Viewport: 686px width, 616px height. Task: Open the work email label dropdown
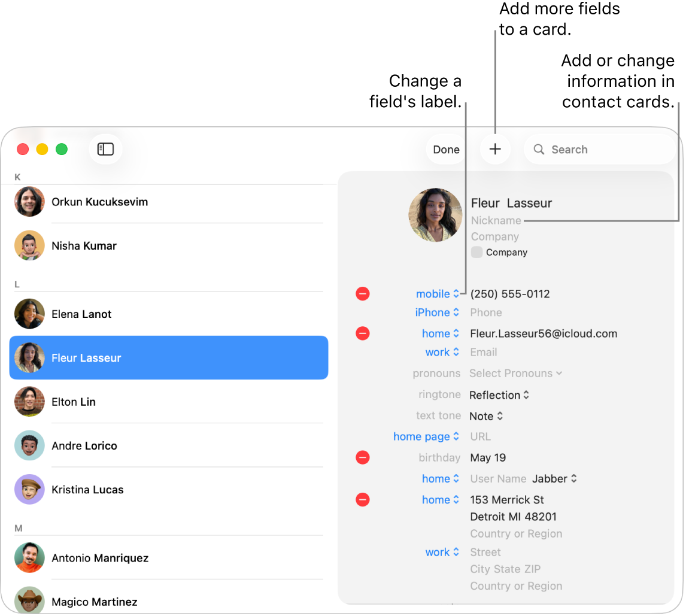tap(442, 352)
